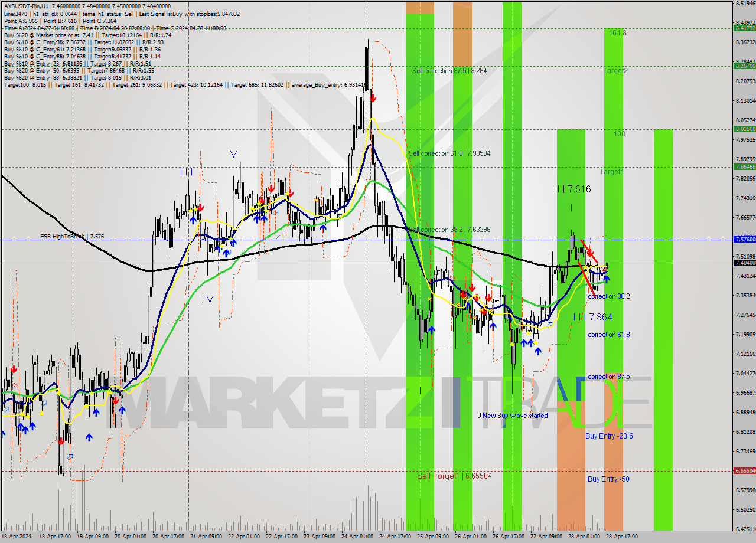Click the '100' level label
Screen dimensions: 756x543
pyautogui.click(x=619, y=134)
